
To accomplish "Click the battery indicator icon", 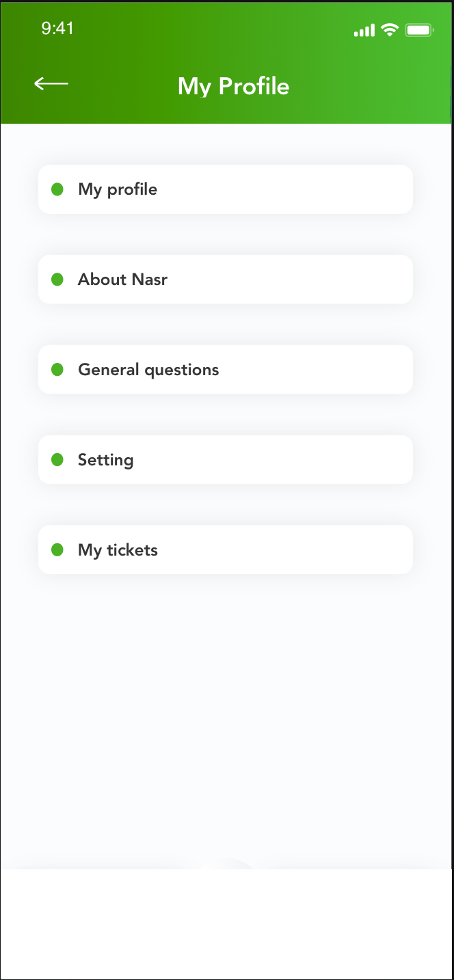I will pyautogui.click(x=418, y=30).
